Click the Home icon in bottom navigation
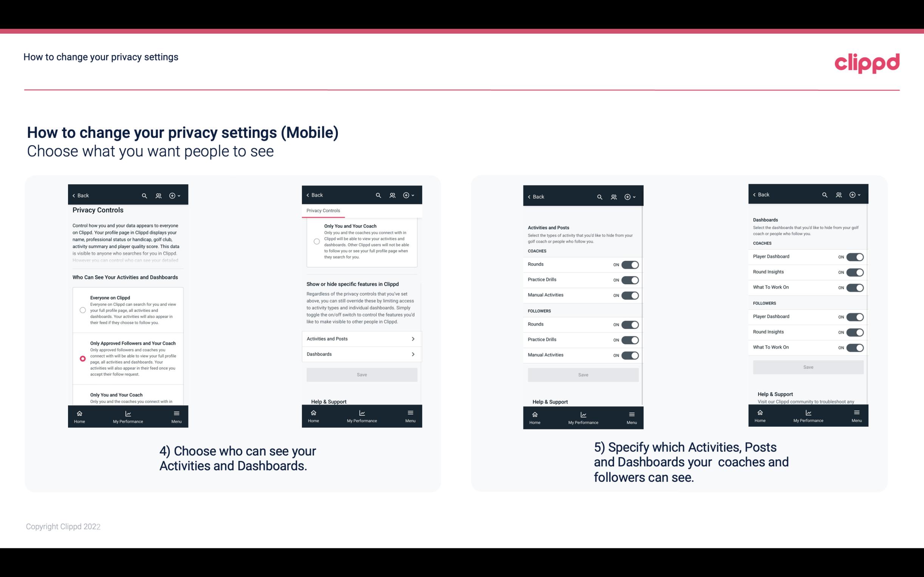Viewport: 924px width, 577px height. coord(79,413)
